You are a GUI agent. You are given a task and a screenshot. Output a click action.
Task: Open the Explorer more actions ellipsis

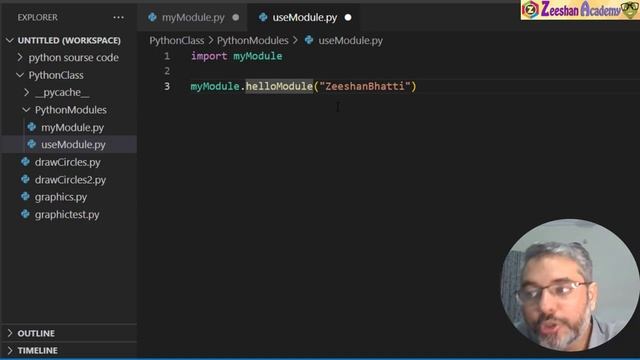click(x=118, y=18)
